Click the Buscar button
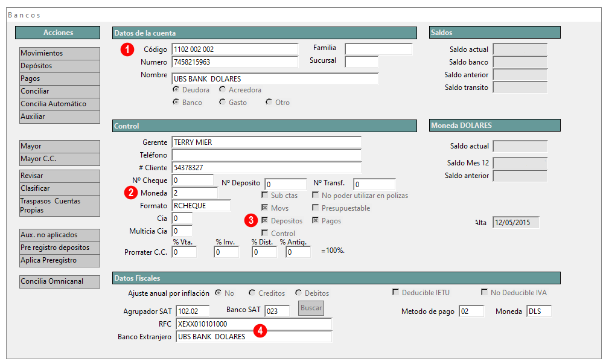 coord(311,308)
